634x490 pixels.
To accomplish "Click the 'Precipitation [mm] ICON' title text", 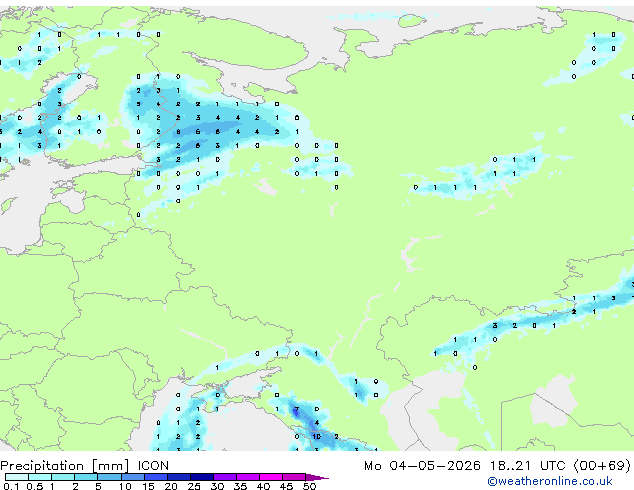I will click(85, 466).
